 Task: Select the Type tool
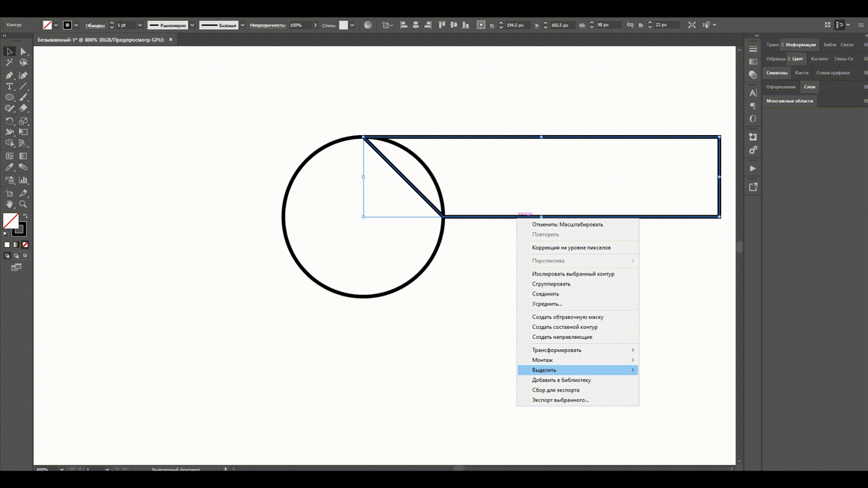[9, 86]
